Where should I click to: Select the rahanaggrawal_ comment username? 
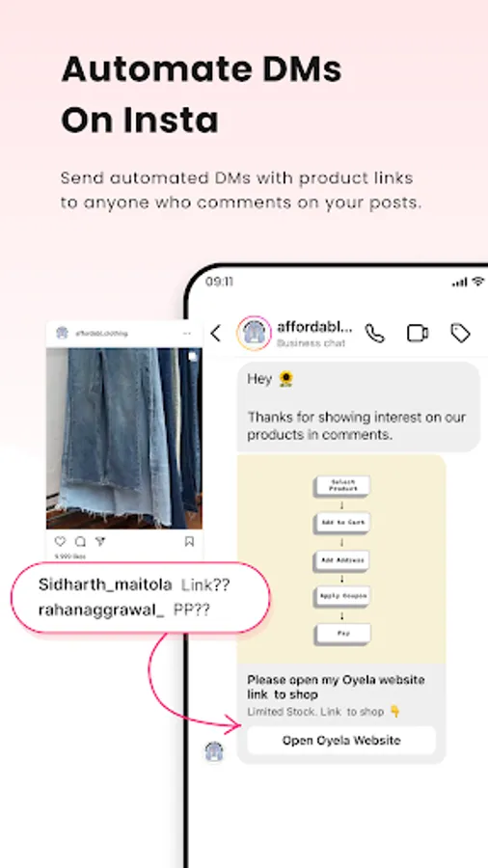click(x=101, y=610)
